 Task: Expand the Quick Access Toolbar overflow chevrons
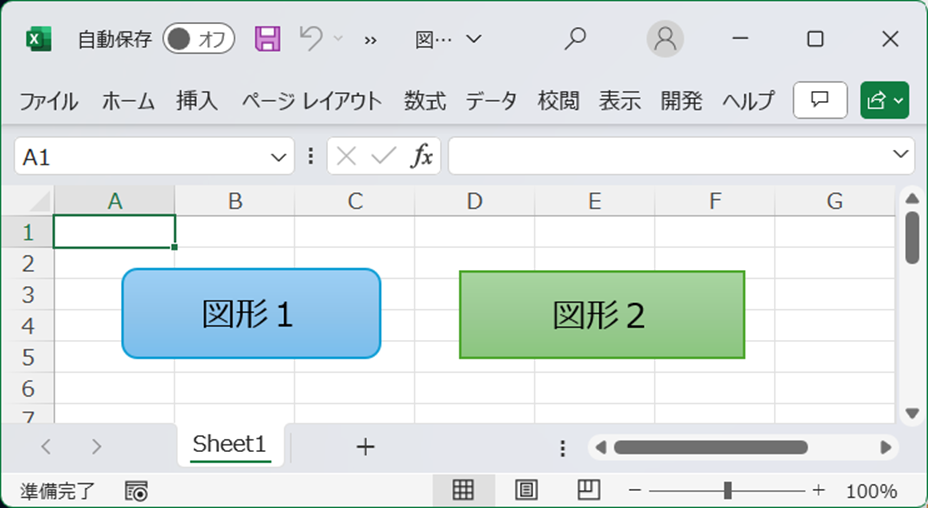(370, 40)
